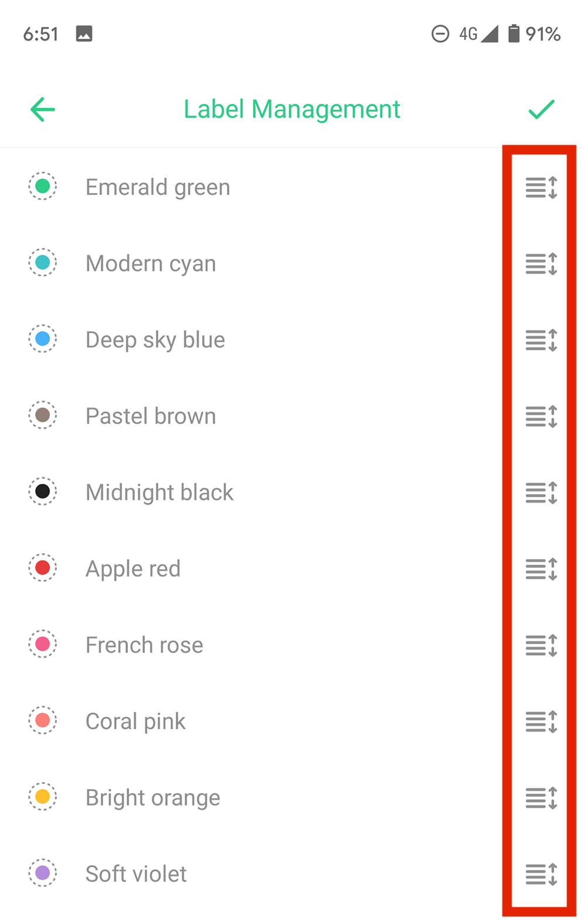Click the reorder handle beside Soft violet
The image size is (584, 924).
click(539, 874)
